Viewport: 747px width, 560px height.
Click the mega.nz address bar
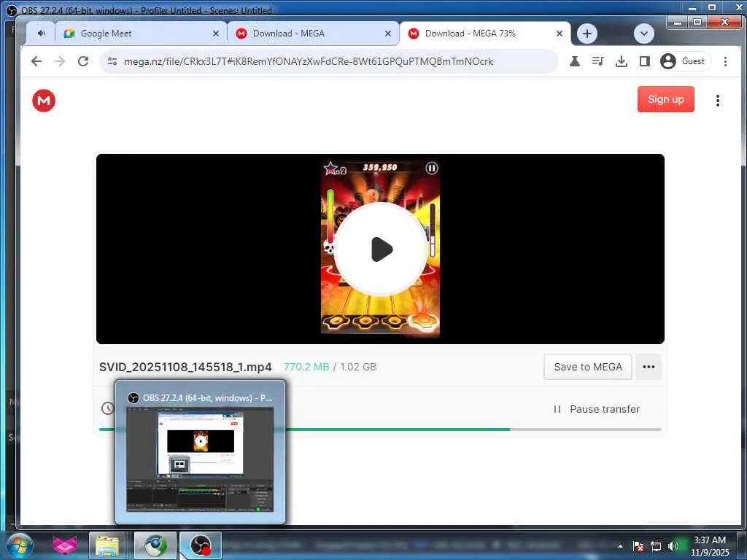tap(329, 61)
